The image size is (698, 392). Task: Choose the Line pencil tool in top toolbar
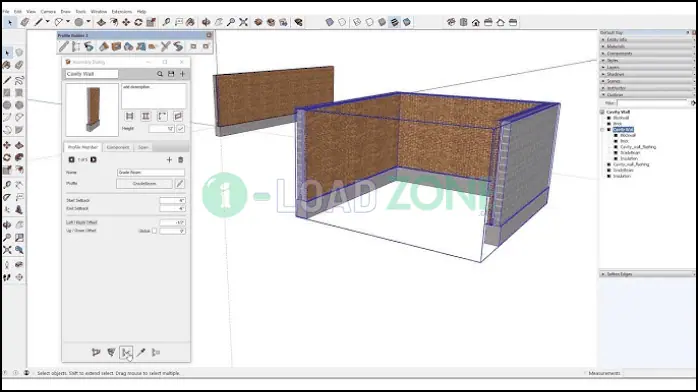(x=39, y=22)
